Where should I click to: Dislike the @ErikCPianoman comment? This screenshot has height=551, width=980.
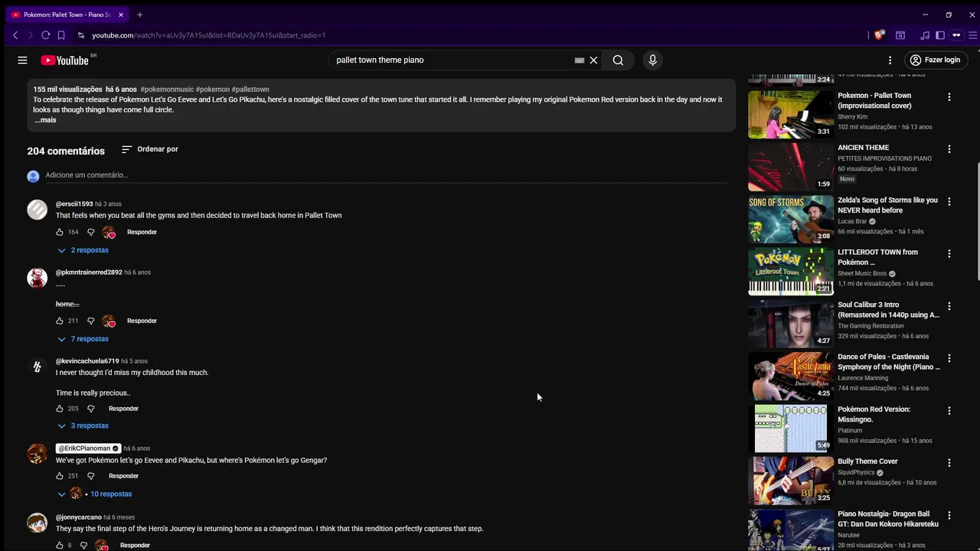click(90, 476)
